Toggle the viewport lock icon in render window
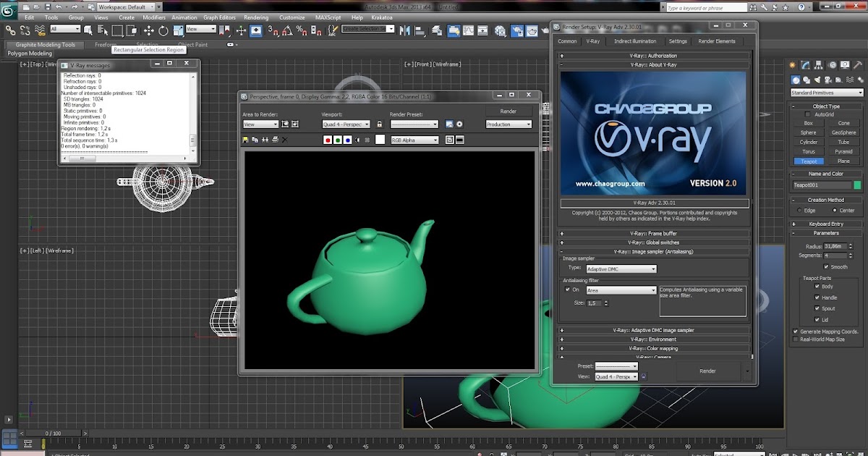 [x=380, y=124]
